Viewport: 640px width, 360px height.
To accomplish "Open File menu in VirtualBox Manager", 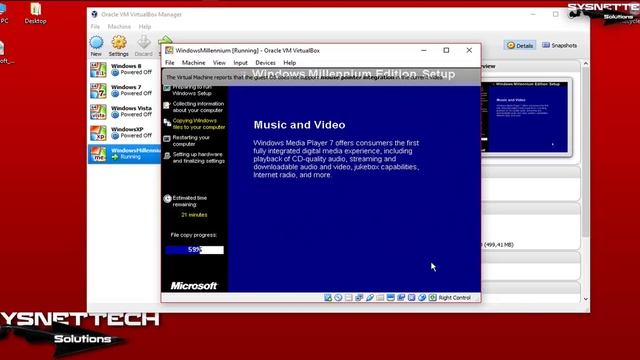I will point(95,27).
